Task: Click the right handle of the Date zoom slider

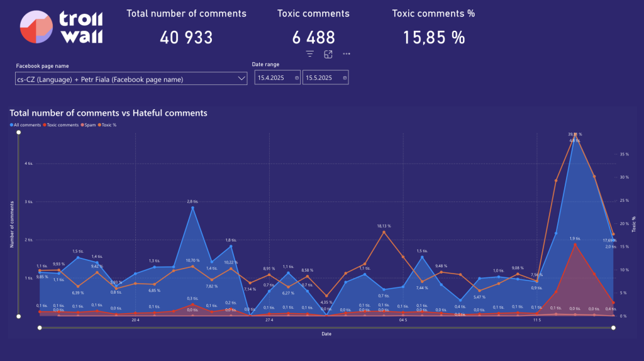Action: (613, 327)
